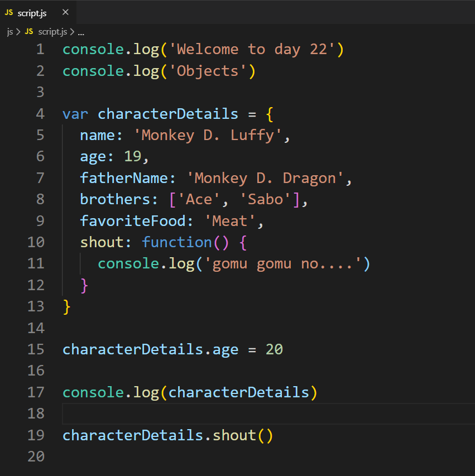Click characterDetails variable name on line 4

coord(168,114)
